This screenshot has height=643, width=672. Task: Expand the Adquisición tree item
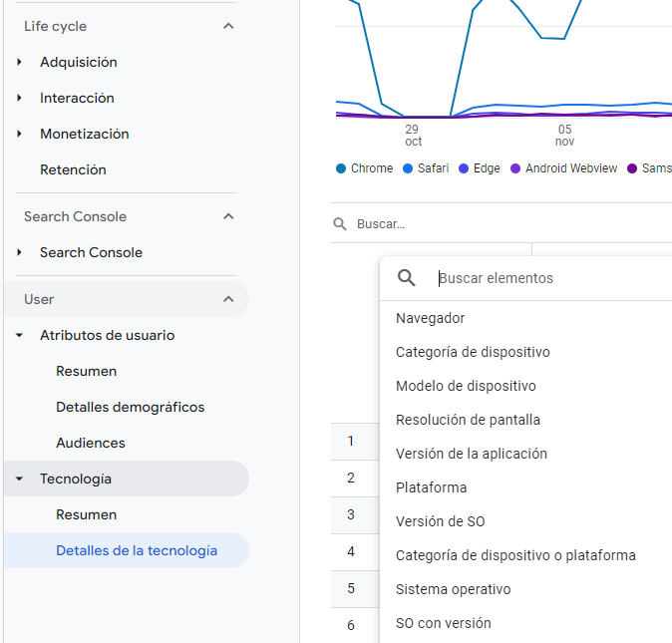click(20, 62)
